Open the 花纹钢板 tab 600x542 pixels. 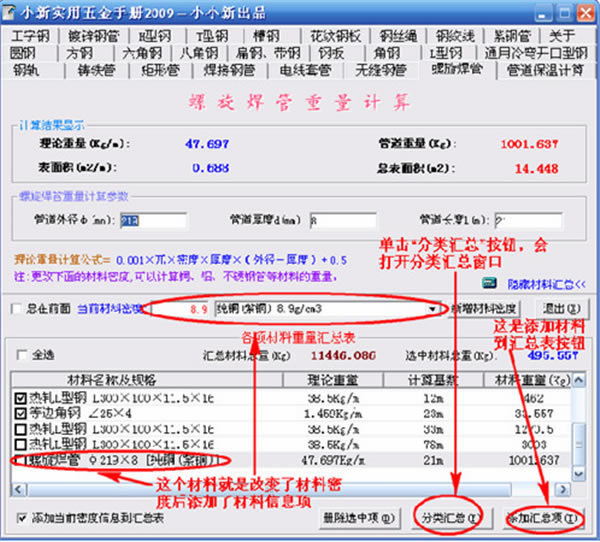336,36
